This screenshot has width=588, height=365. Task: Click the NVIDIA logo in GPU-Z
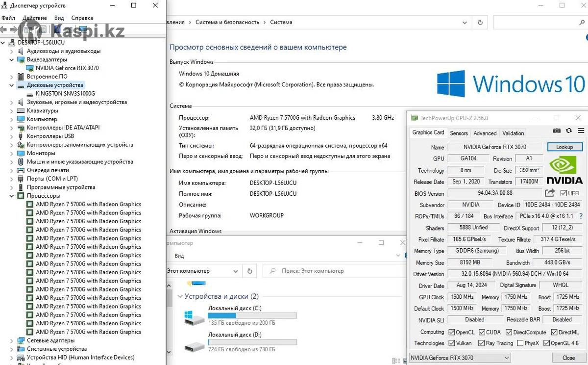click(x=564, y=169)
